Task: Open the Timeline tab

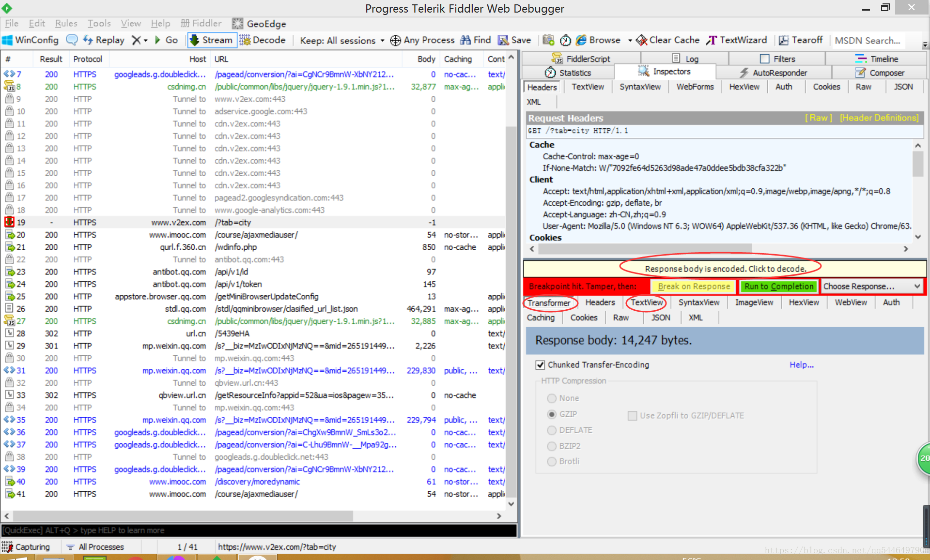Action: (876, 59)
